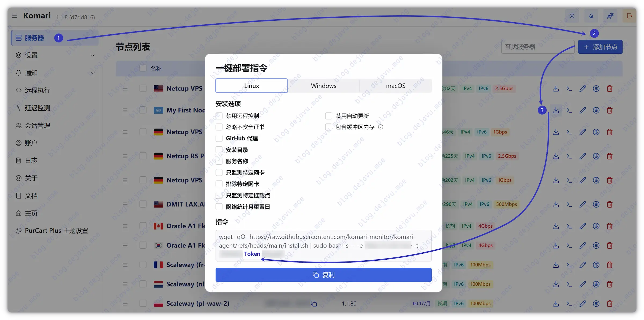Open terminal icon for first Netcup VPS row
644x320 pixels.
tap(569, 89)
